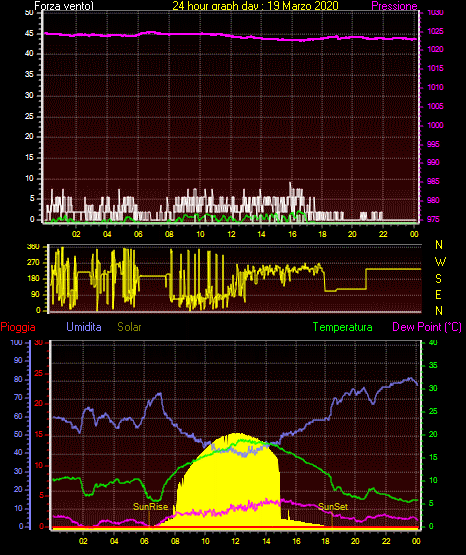Click the 'Forza vento' axis title
The image size is (466, 555).
[x=64, y=6]
